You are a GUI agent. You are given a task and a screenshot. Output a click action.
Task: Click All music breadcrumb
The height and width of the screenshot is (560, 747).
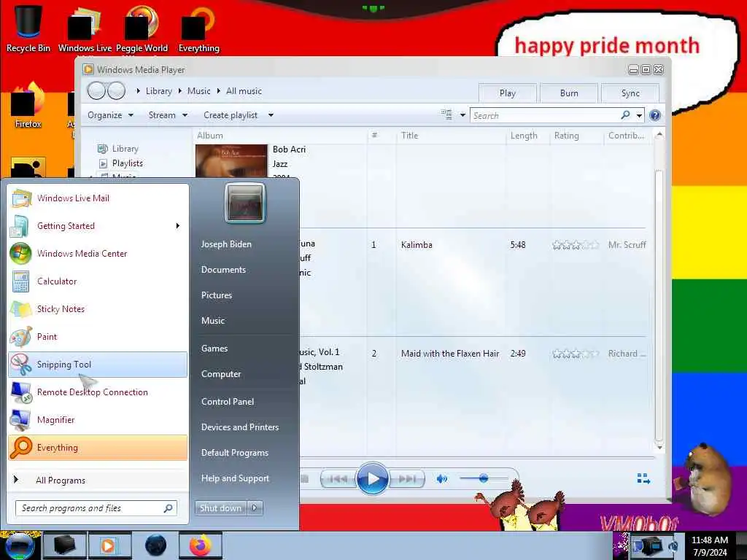(x=244, y=91)
